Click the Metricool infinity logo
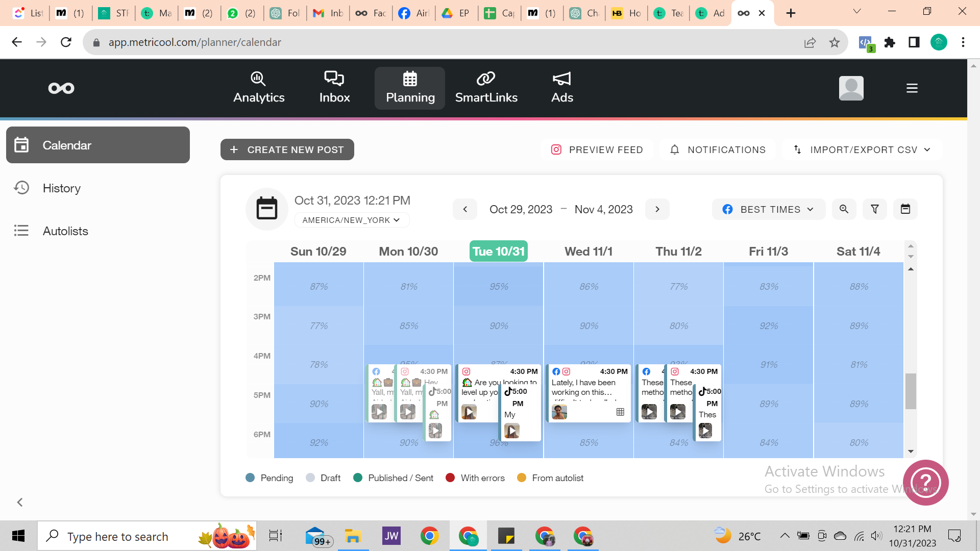The width and height of the screenshot is (980, 551). tap(61, 88)
